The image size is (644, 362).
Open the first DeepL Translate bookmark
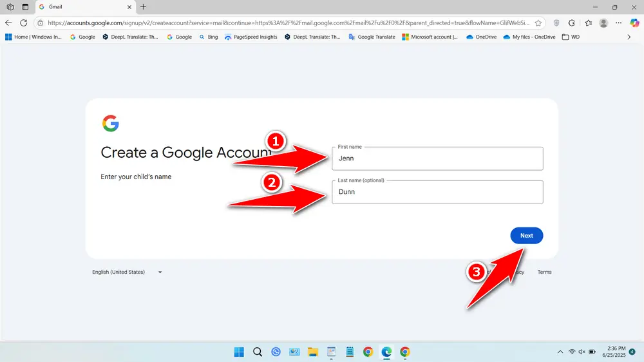pos(130,37)
